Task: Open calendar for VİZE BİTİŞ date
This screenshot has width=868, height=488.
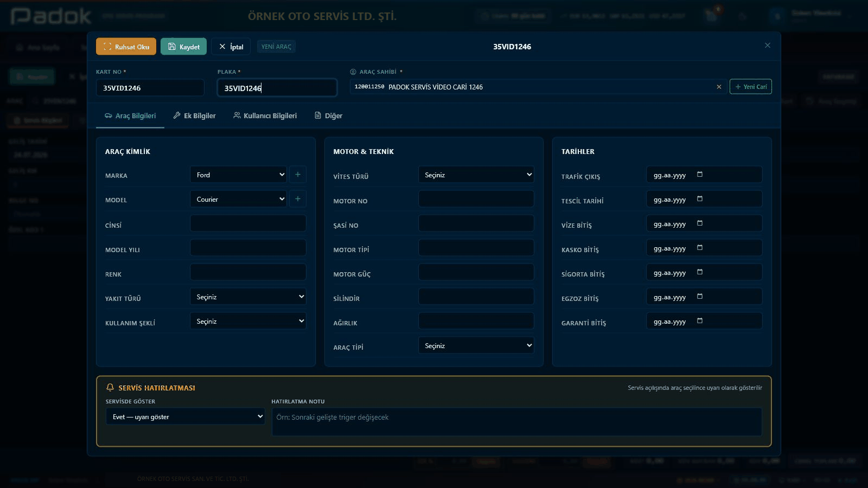Action: click(x=700, y=223)
